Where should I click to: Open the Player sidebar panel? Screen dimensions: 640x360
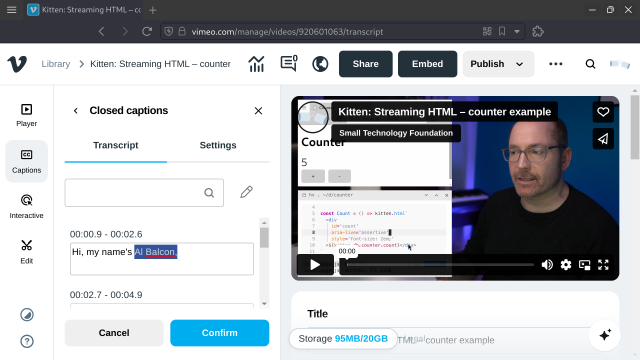pos(27,115)
